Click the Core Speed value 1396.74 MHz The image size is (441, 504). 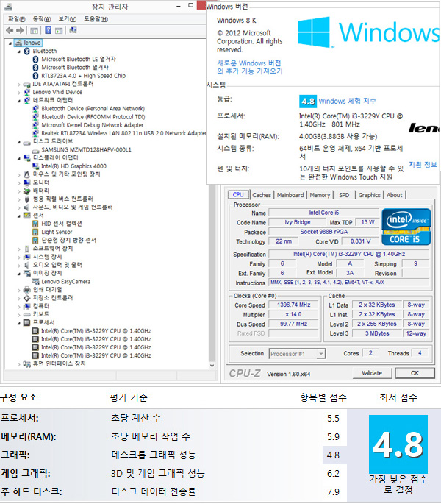[x=293, y=305]
